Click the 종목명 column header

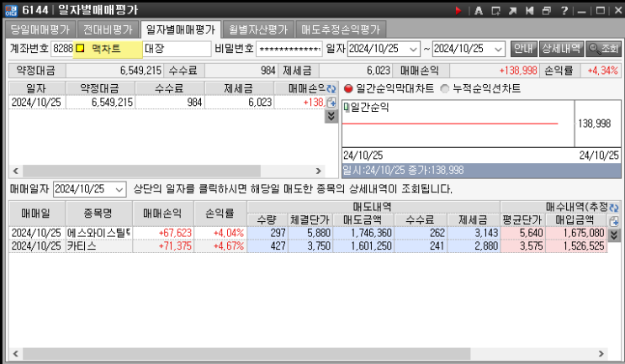pyautogui.click(x=98, y=214)
